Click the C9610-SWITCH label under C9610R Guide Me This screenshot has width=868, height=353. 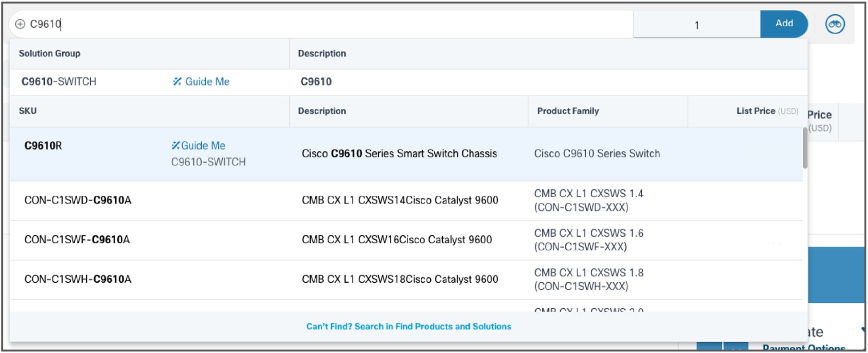point(208,162)
